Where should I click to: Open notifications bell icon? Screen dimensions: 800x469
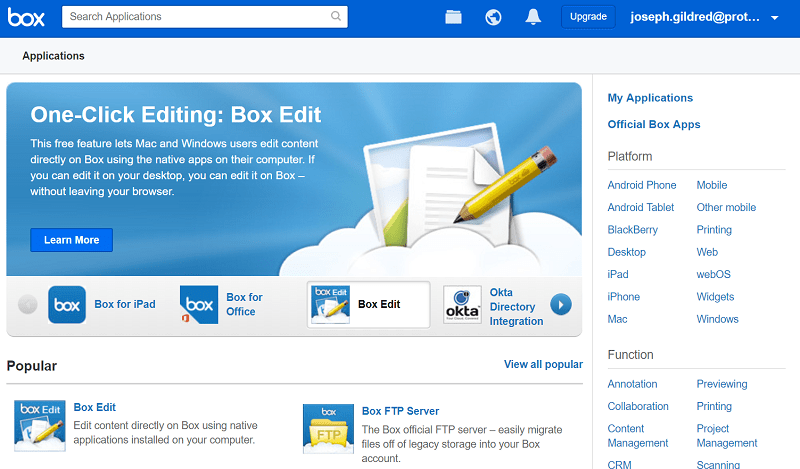tap(533, 17)
